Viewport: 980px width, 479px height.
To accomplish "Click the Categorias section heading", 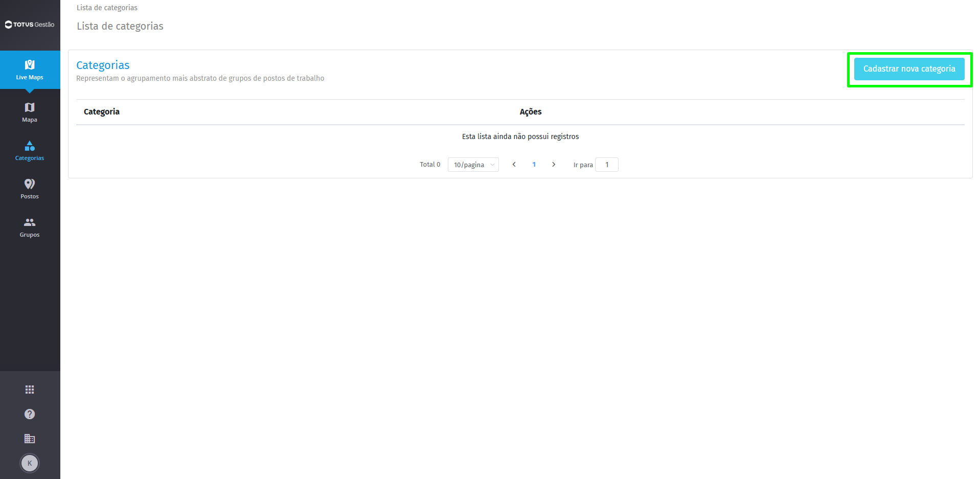I will click(x=103, y=65).
